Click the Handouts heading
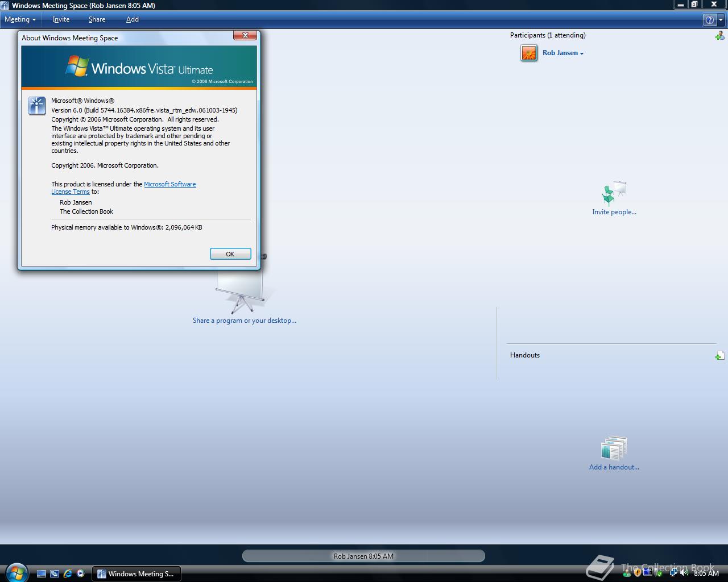This screenshot has width=728, height=582. coord(525,355)
